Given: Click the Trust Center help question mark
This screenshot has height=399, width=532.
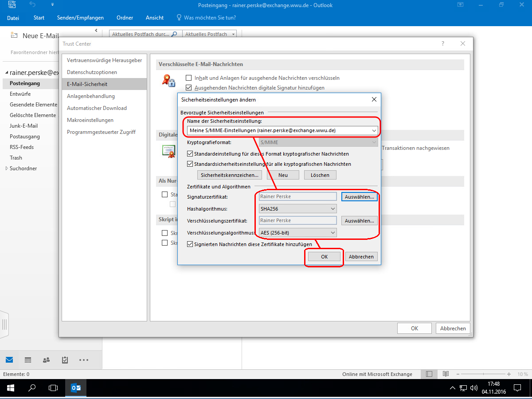Looking at the screenshot, I should point(442,44).
